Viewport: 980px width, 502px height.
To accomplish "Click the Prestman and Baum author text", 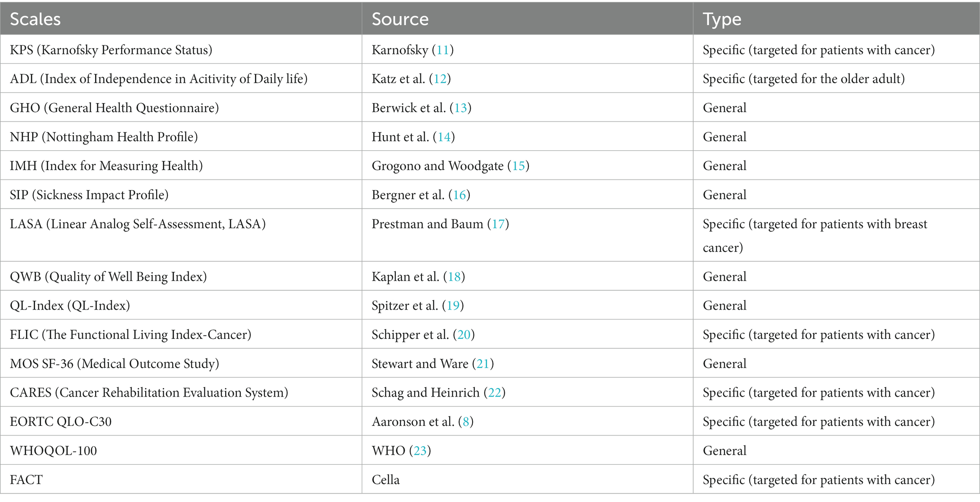I will pyautogui.click(x=428, y=224).
